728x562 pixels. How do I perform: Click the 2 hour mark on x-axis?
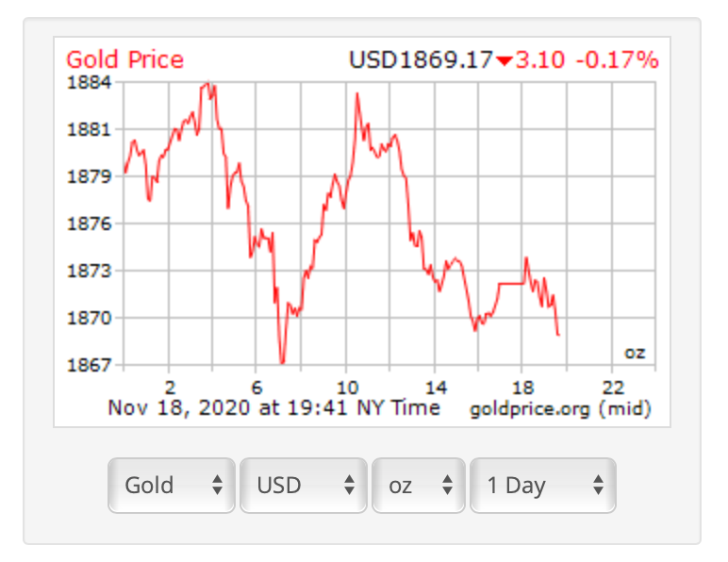click(170, 387)
